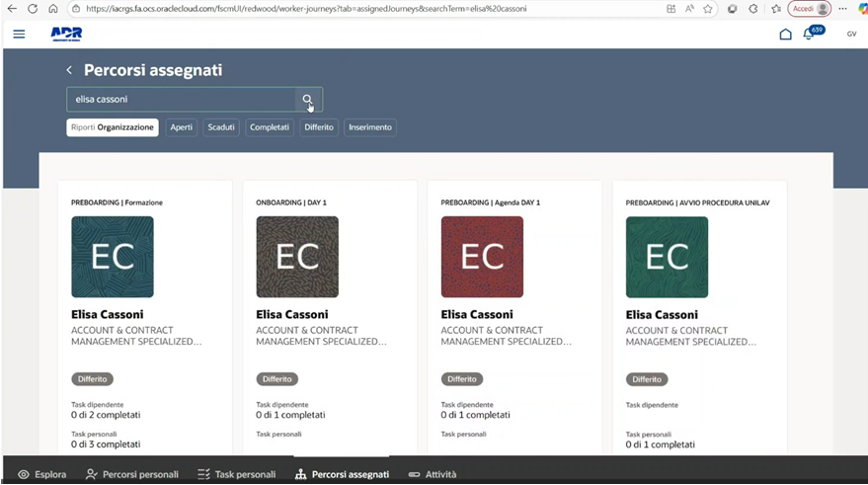Open browser settings ellipsis menu

[x=842, y=9]
